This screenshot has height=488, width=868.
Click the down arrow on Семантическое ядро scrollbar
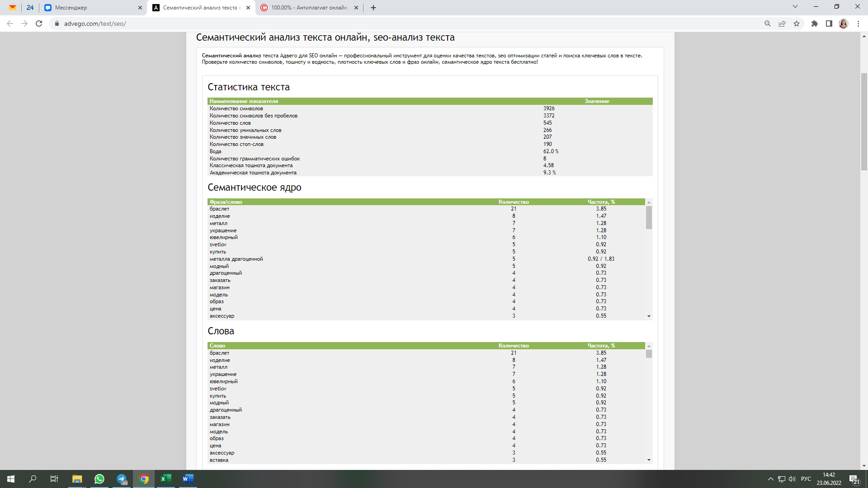(x=649, y=316)
